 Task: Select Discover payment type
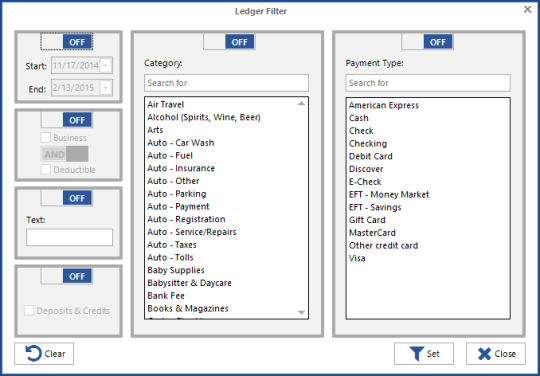coord(428,169)
